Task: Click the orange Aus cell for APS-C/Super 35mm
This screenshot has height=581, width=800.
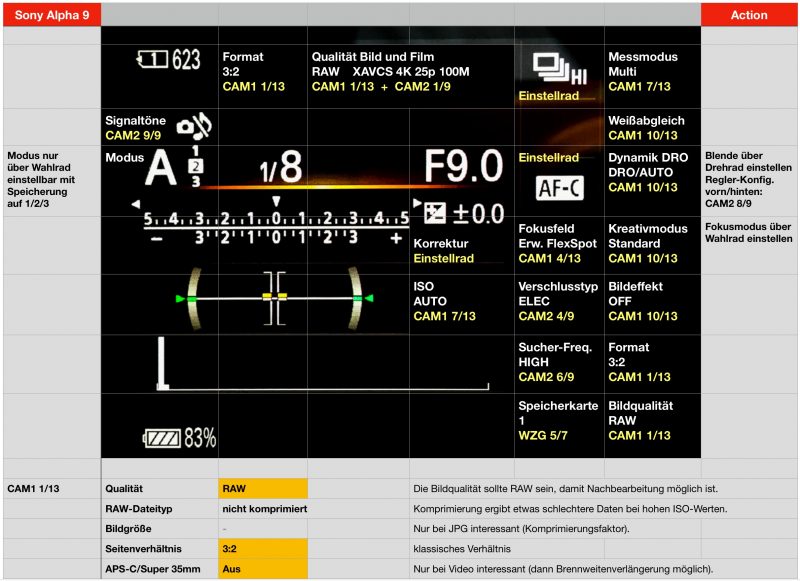Action: [262, 569]
